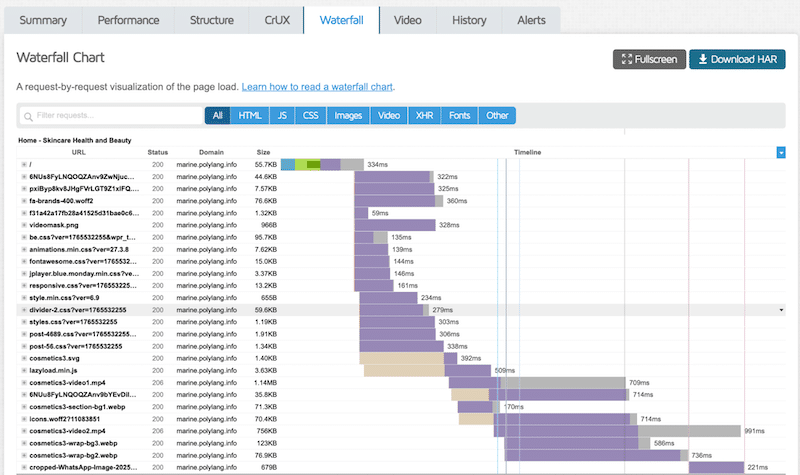The width and height of the screenshot is (800, 475).
Task: Click the Fullscreen expand icon
Action: [x=626, y=60]
